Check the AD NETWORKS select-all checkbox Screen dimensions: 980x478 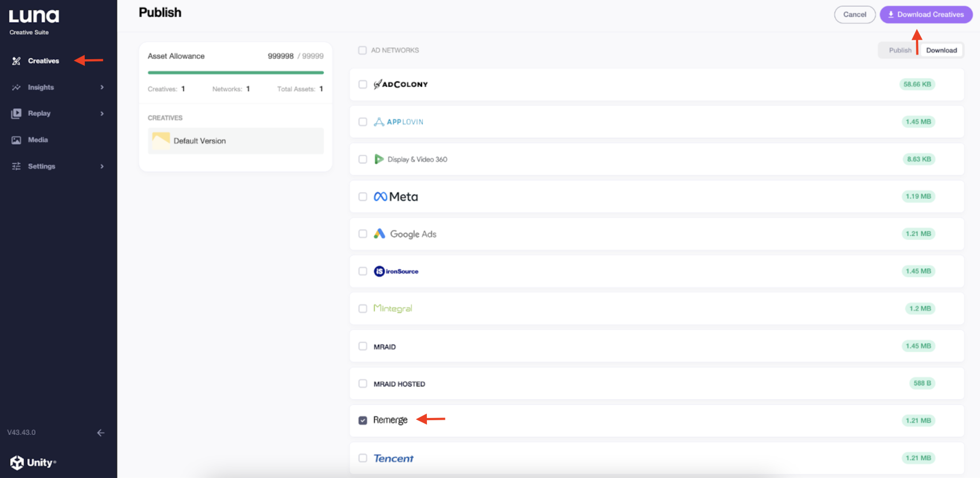pos(362,50)
